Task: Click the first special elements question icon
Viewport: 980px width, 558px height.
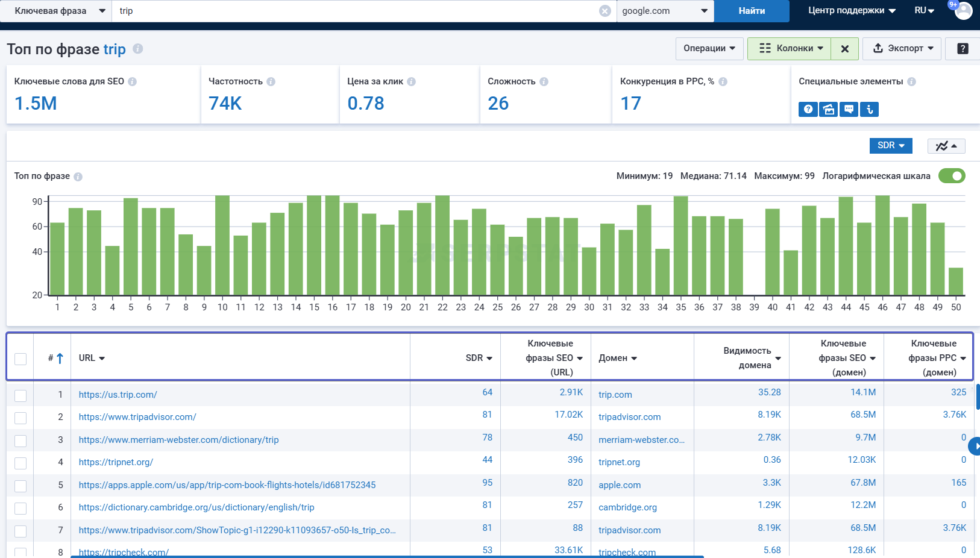Action: click(x=808, y=109)
